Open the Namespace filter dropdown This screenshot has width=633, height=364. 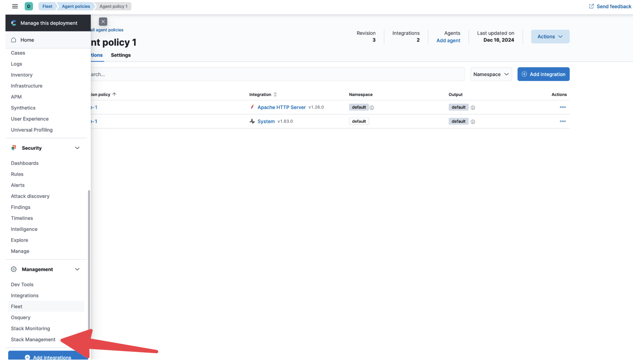[x=491, y=74]
